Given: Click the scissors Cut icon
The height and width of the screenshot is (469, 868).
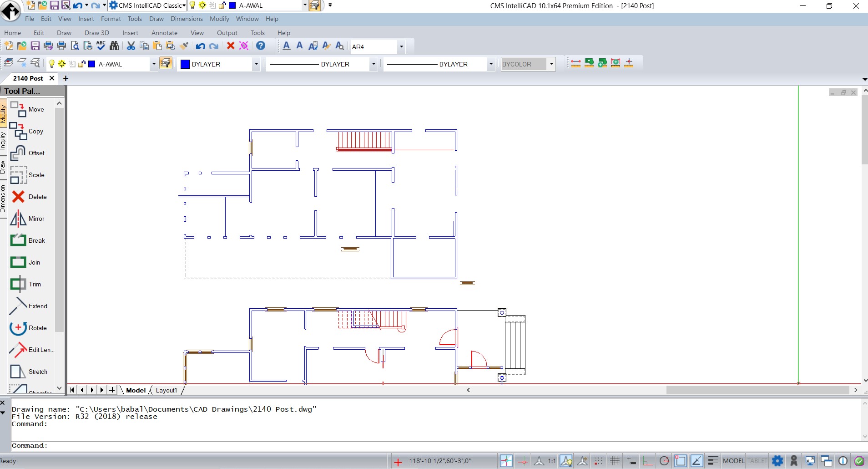Looking at the screenshot, I should pos(131,46).
